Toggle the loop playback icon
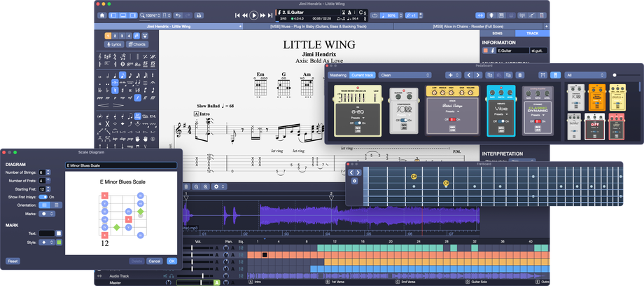Viewport: 644px width, 286px height. [374, 15]
